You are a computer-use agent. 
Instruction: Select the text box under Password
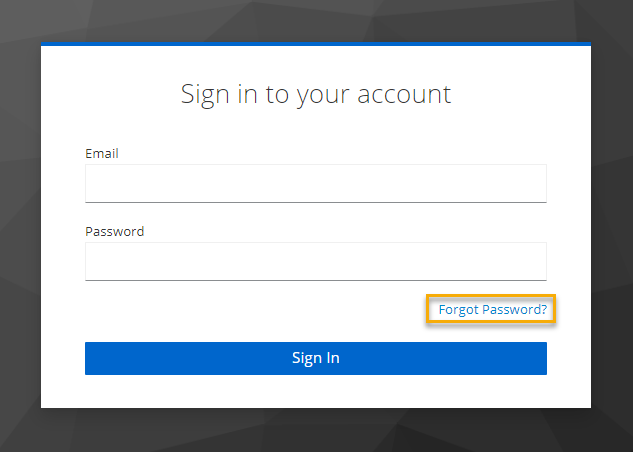315,262
